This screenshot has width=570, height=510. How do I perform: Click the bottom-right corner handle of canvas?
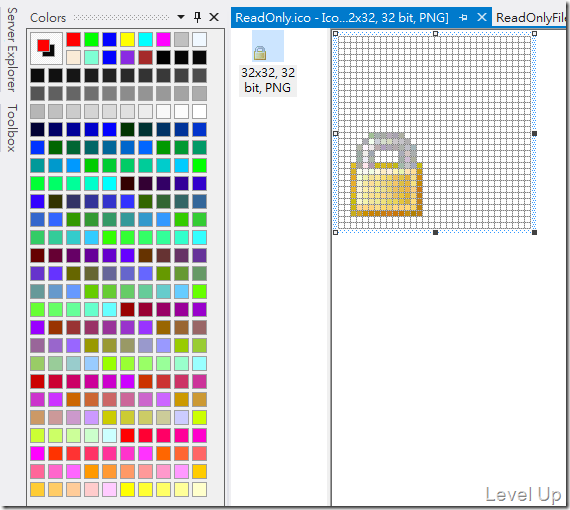coord(534,232)
